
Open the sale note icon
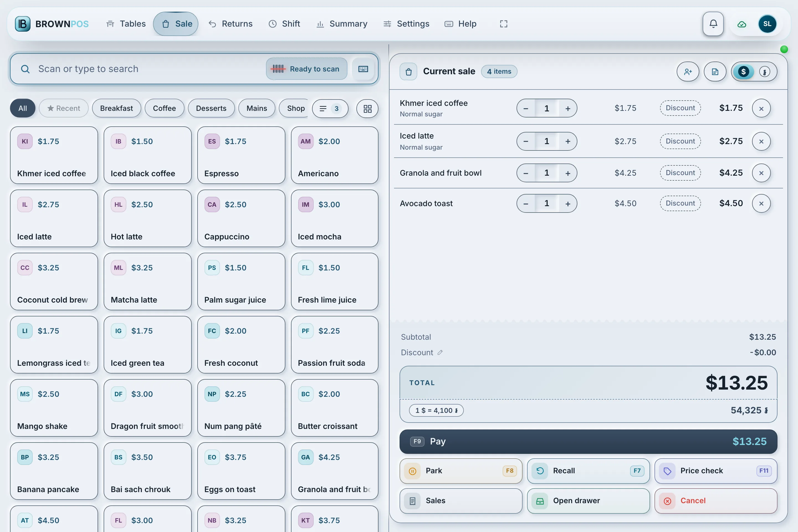tap(715, 71)
